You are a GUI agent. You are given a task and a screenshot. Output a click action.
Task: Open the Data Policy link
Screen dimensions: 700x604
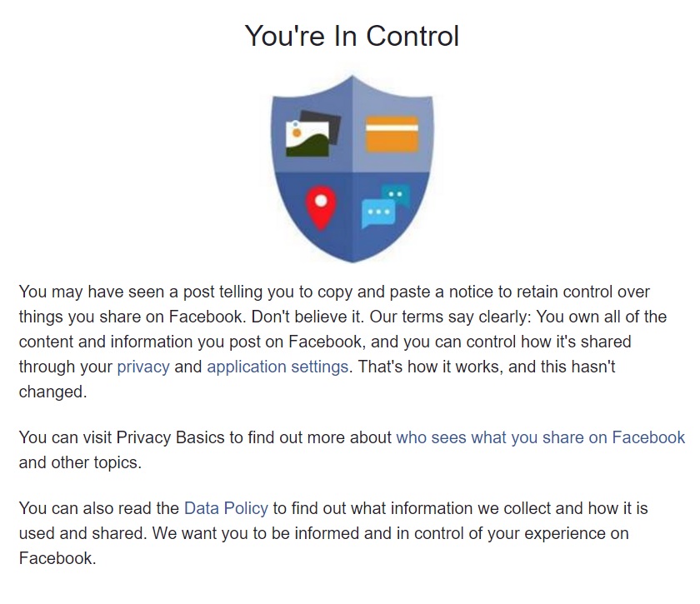coord(226,508)
